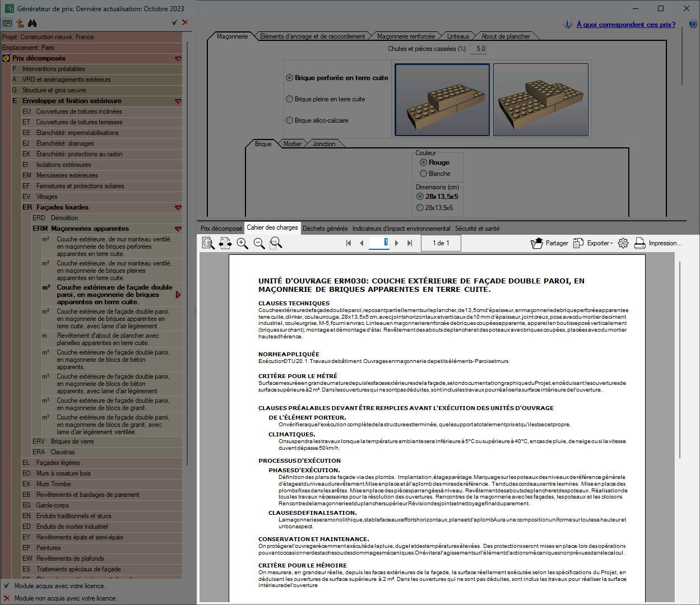Open the info icon beside the prices help link
Image resolution: width=700 pixels, height=605 pixels.
click(x=568, y=24)
